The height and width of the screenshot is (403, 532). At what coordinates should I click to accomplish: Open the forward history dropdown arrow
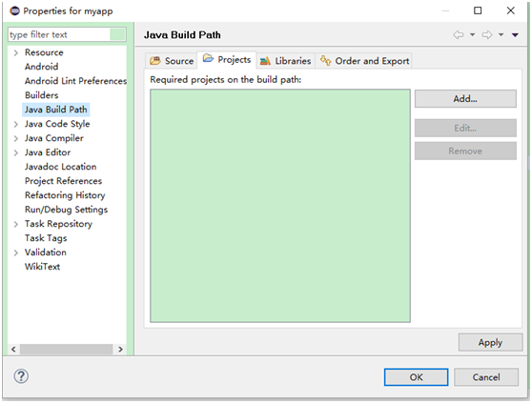pyautogui.click(x=501, y=35)
